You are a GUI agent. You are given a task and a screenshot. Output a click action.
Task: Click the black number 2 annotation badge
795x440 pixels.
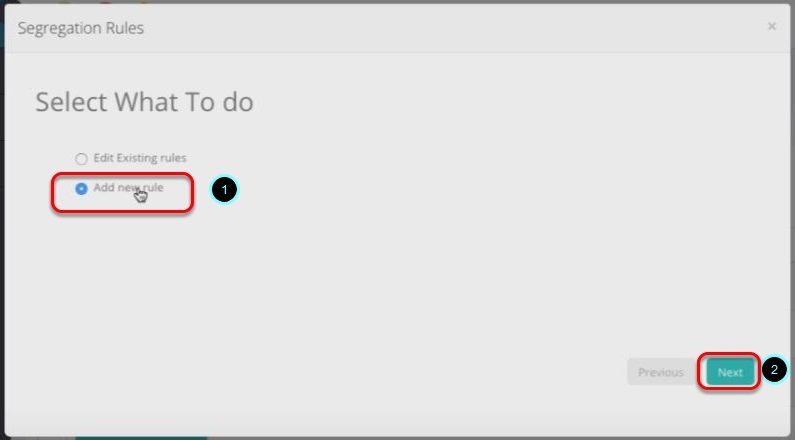[x=774, y=370]
